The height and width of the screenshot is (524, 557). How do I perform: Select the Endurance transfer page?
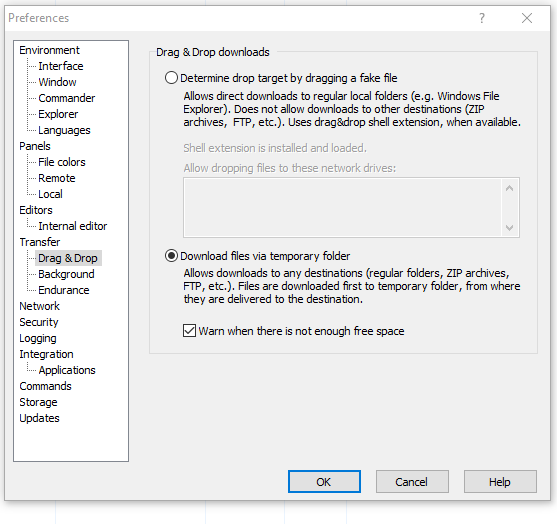click(64, 290)
